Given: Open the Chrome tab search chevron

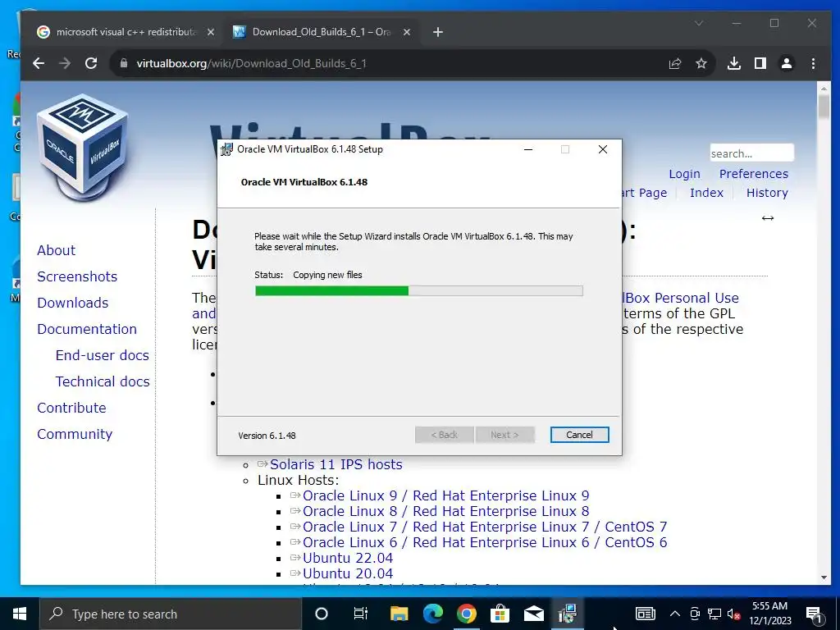Looking at the screenshot, I should pyautogui.click(x=699, y=23).
